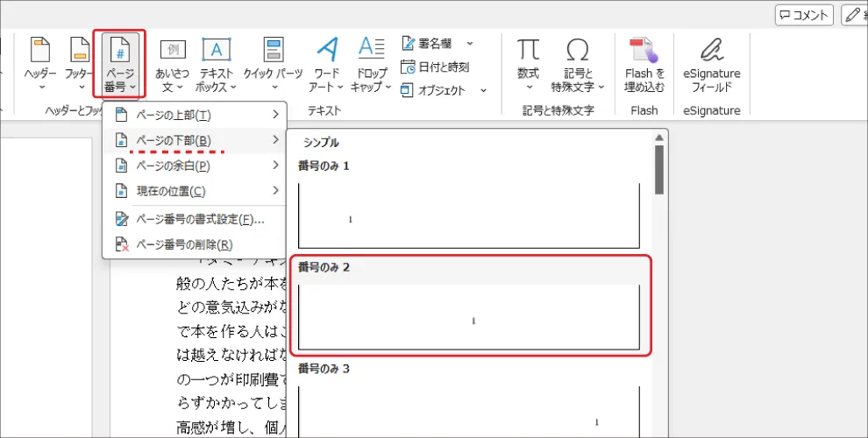Open the フッター (Footer) button

click(x=80, y=64)
